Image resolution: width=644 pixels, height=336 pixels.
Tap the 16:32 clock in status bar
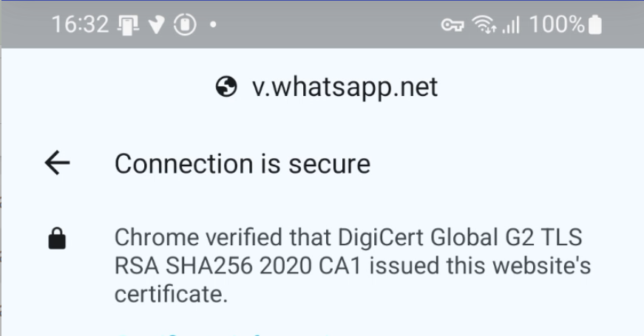pyautogui.click(x=78, y=24)
